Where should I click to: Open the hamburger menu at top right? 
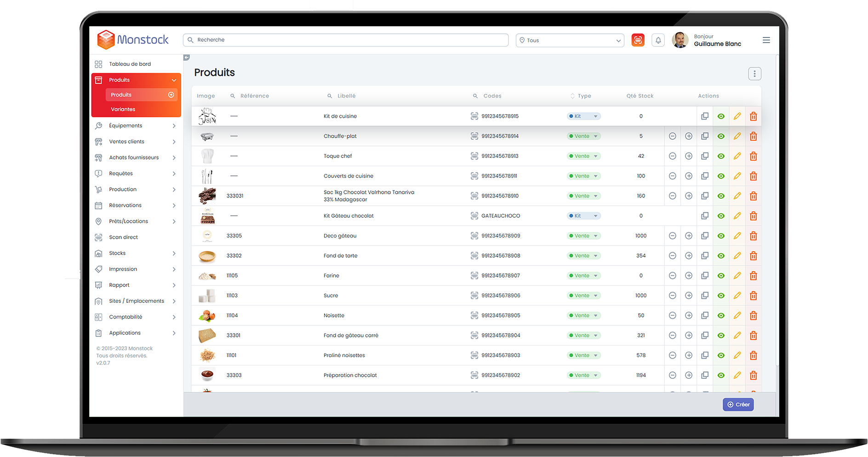[x=766, y=40]
